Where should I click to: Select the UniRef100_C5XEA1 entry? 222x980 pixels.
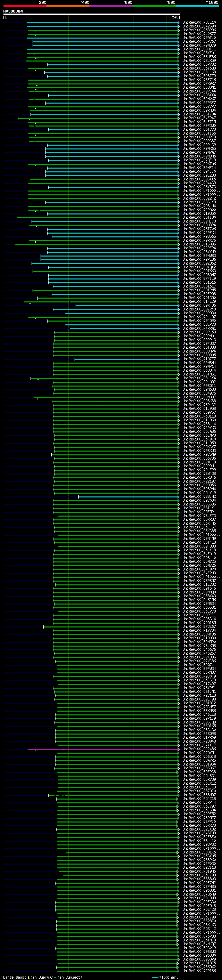(x=199, y=53)
